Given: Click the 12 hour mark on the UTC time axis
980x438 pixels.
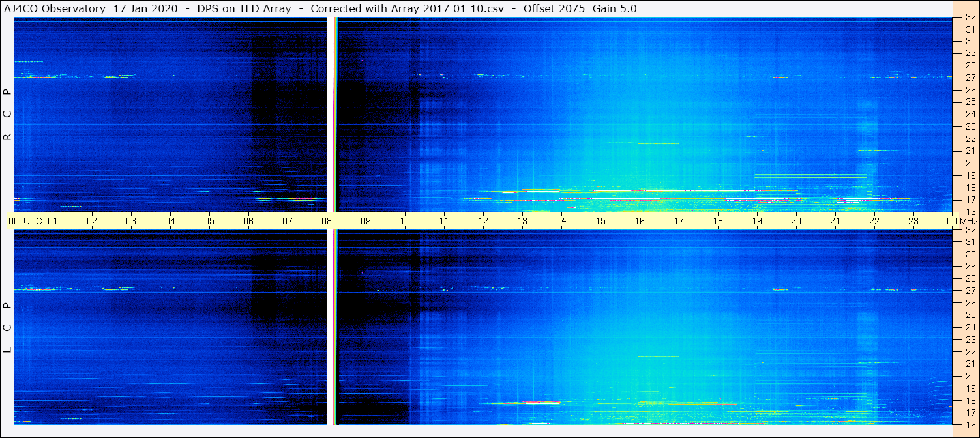Looking at the screenshot, I should (x=483, y=221).
